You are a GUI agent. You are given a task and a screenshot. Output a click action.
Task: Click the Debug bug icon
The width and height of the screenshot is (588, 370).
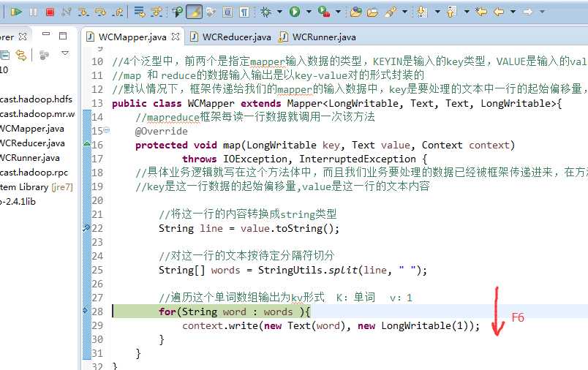pyautogui.click(x=265, y=12)
